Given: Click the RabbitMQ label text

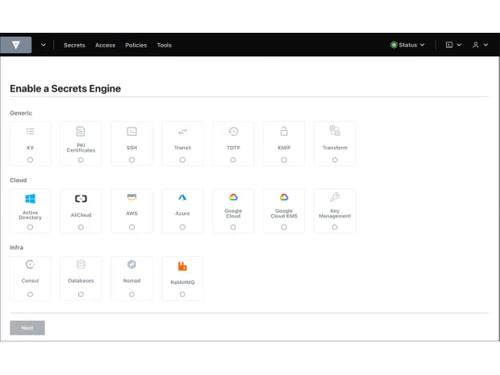Looking at the screenshot, I should pyautogui.click(x=182, y=282).
